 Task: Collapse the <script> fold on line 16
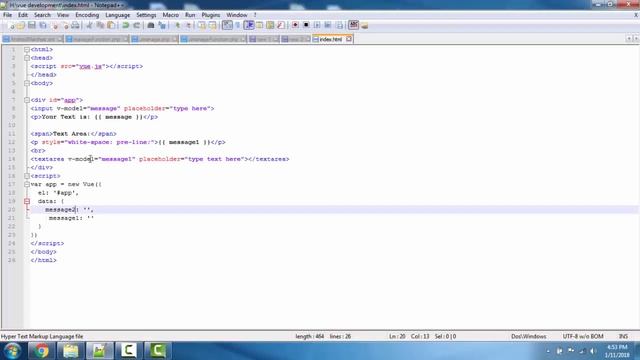(27, 176)
